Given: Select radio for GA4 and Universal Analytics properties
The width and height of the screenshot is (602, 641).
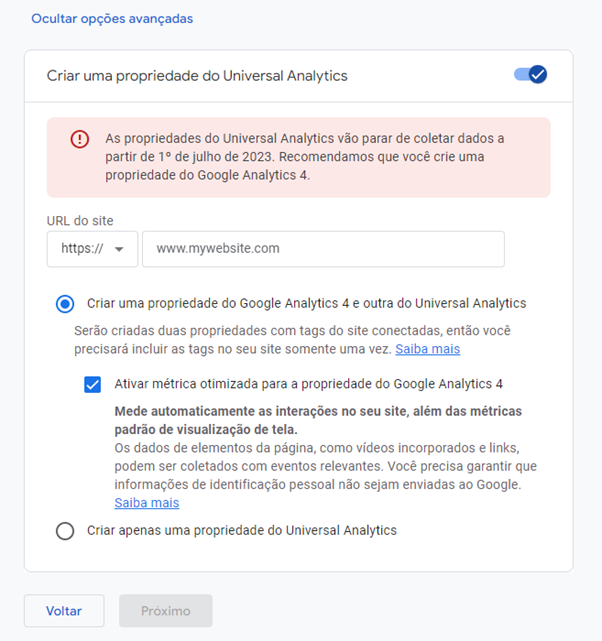Looking at the screenshot, I should (x=65, y=304).
